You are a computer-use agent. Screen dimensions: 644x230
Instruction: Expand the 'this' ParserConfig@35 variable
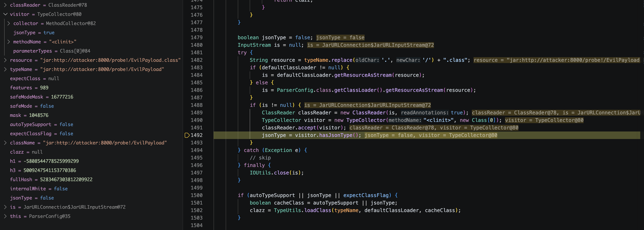(5, 216)
